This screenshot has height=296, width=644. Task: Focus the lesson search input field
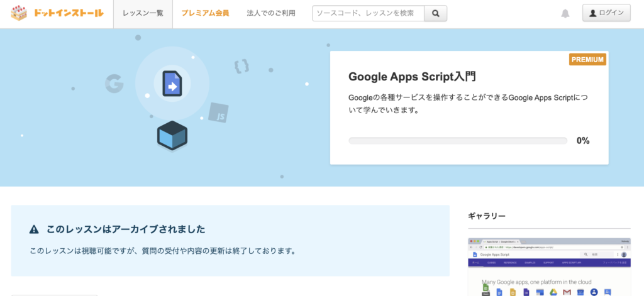369,14
